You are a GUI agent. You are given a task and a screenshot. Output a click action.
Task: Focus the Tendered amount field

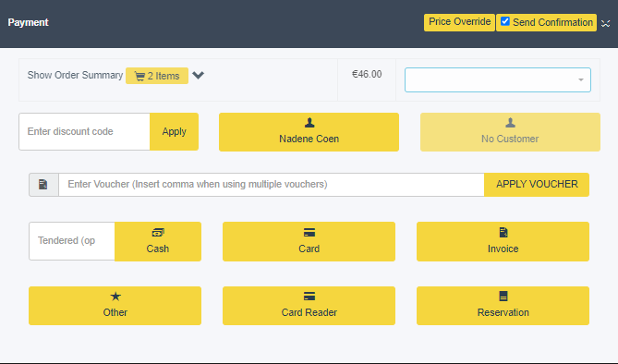click(x=72, y=241)
